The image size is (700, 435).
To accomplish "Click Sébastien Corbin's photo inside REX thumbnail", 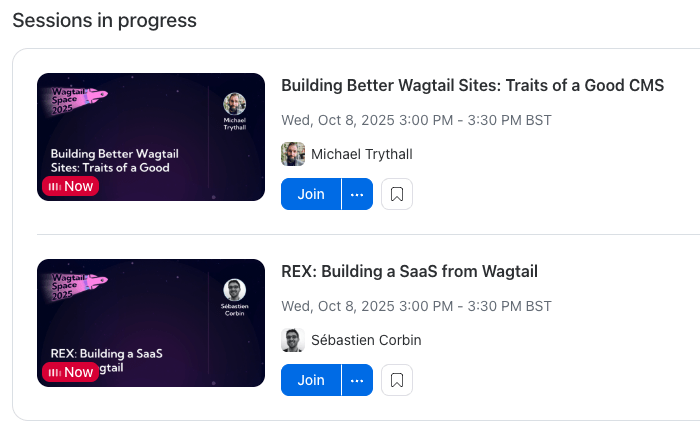I will (x=235, y=290).
